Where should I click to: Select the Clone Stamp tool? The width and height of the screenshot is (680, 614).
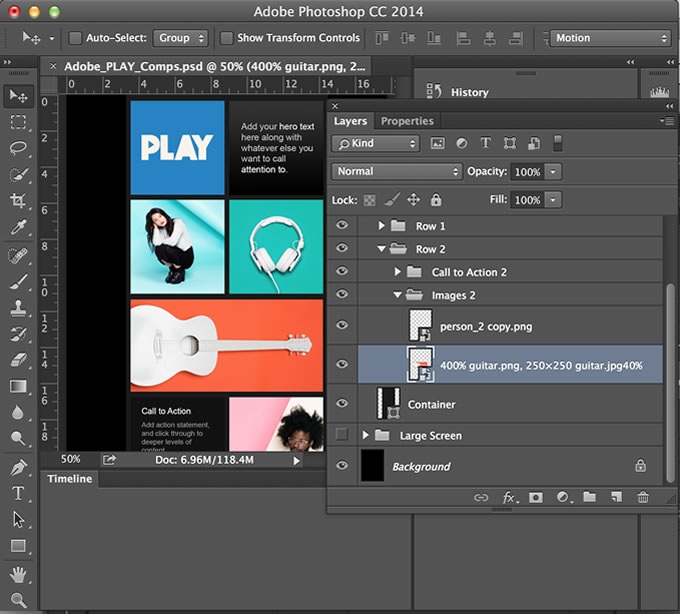tap(18, 308)
